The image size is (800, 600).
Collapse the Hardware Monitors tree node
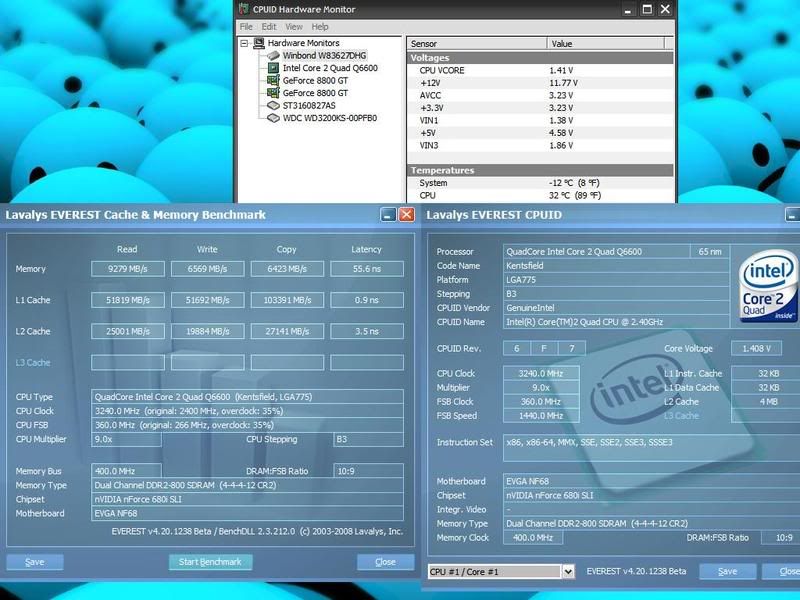coord(245,44)
